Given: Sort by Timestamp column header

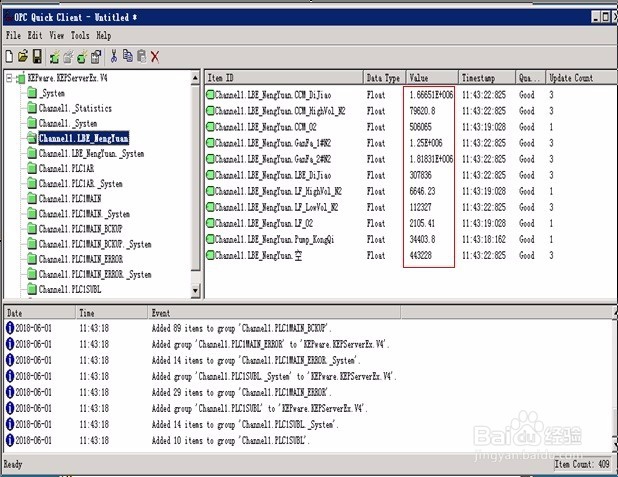Looking at the screenshot, I should tap(487, 78).
